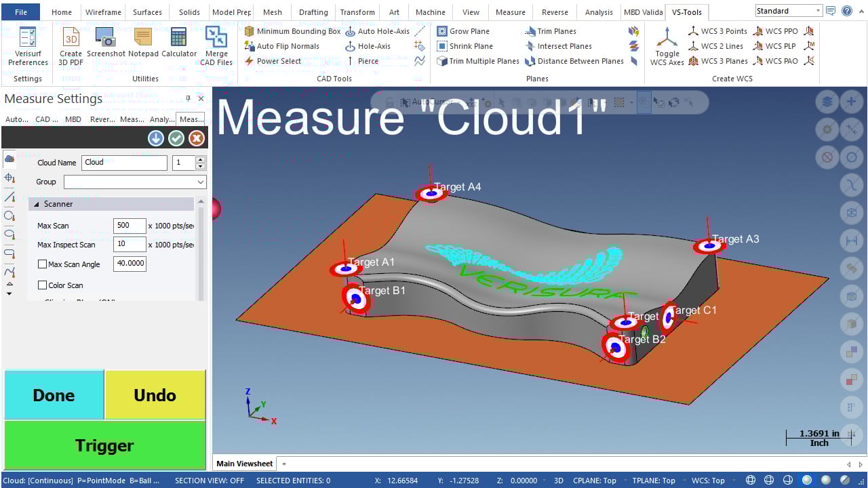Create WCS PPO
This screenshot has height=488, width=868.
(x=775, y=31)
